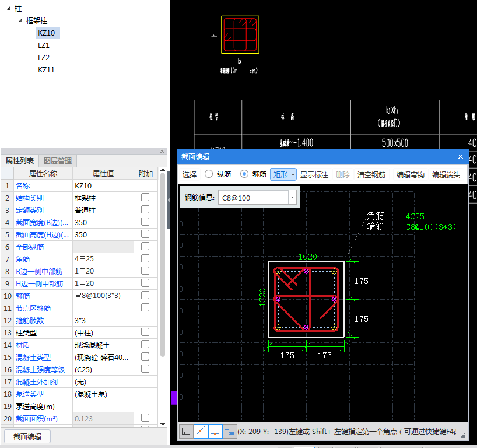This screenshot has width=477, height=448.
Task: Toggle the diagonal line snap icon
Action: point(201,431)
